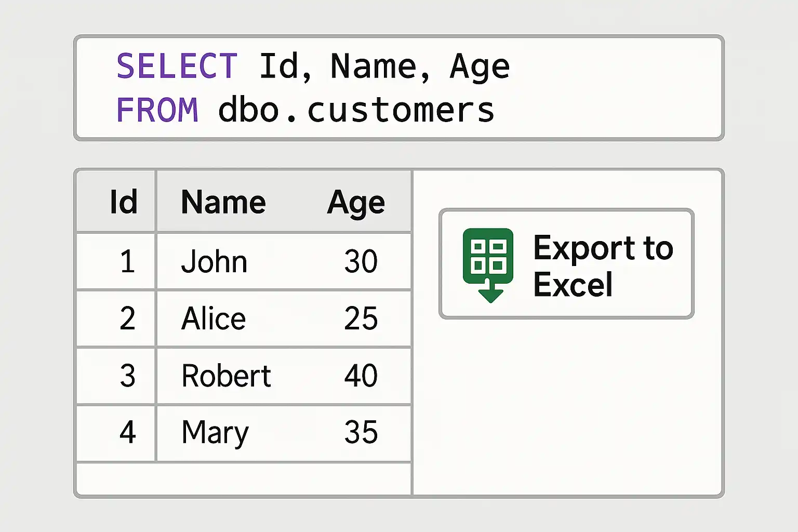
Task: Select the Id cell with value 2
Action: tap(127, 318)
